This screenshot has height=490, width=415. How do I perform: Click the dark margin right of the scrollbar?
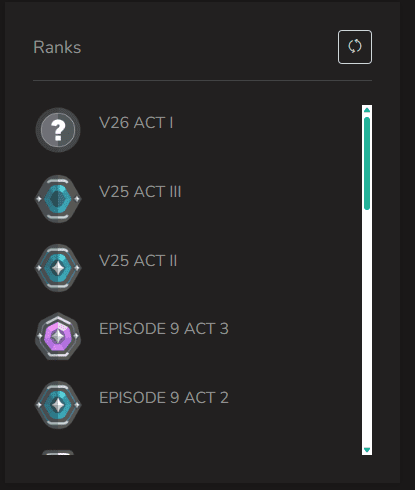[386, 280]
